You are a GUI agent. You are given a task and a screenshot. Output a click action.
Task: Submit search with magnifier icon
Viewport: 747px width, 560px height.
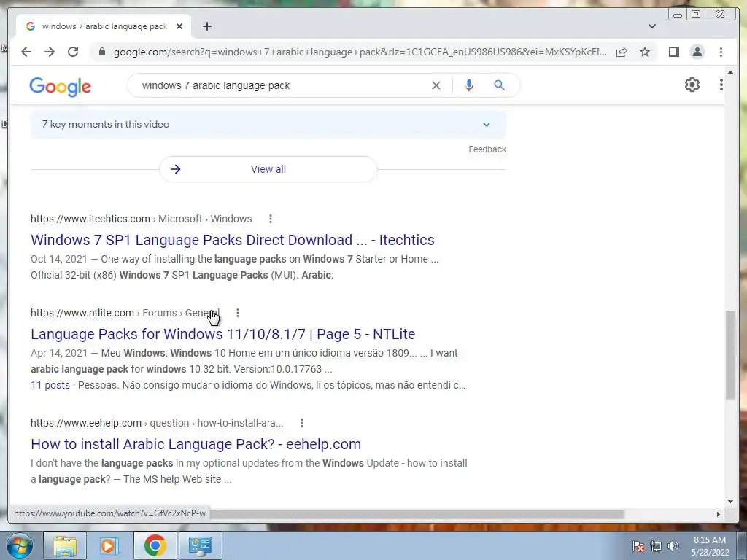pos(499,85)
